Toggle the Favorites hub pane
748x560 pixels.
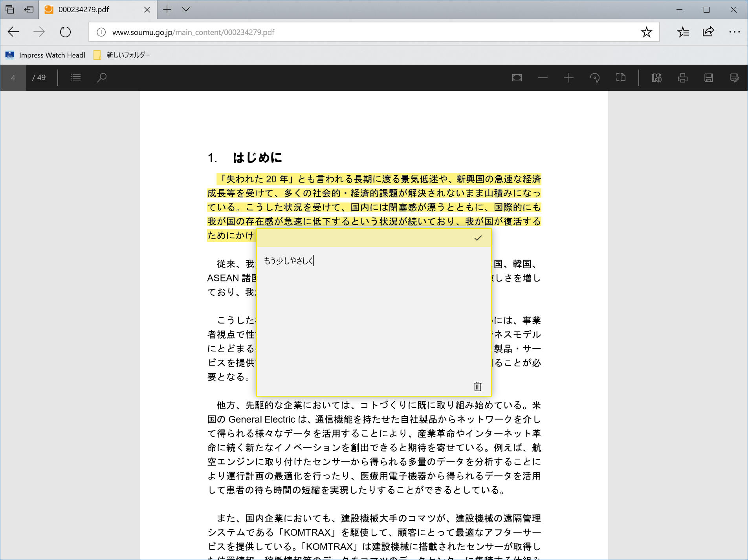(x=683, y=32)
